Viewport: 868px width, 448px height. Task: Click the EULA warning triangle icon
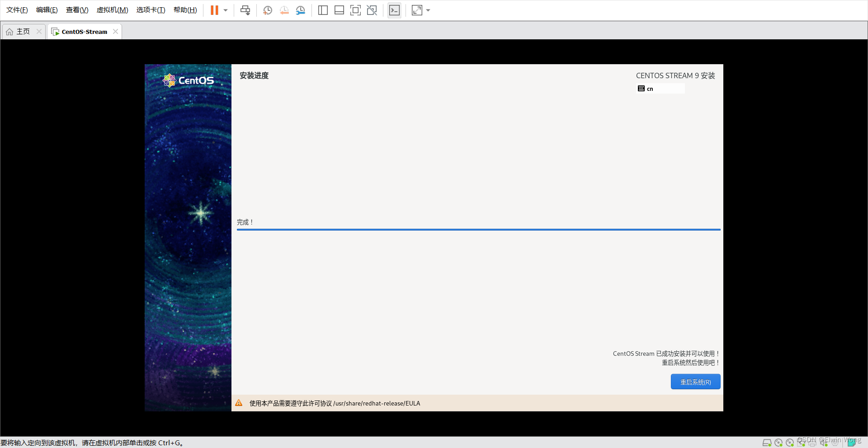click(x=239, y=403)
